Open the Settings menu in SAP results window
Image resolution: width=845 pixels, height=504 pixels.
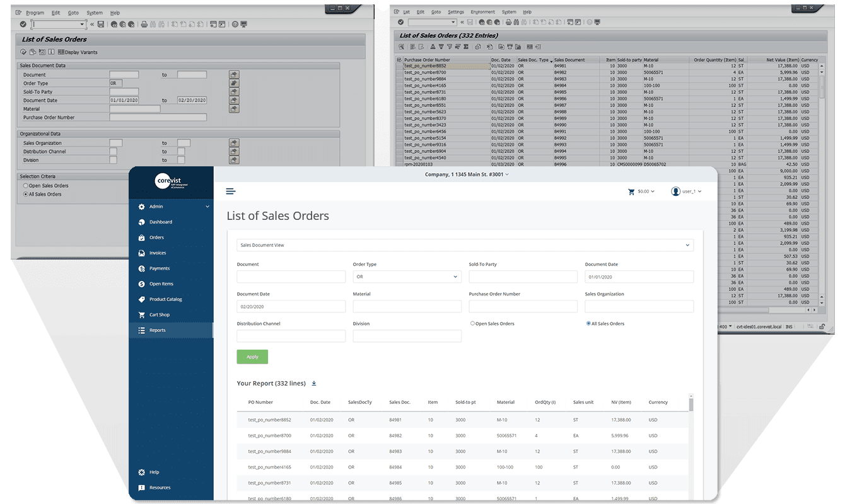coord(455,12)
